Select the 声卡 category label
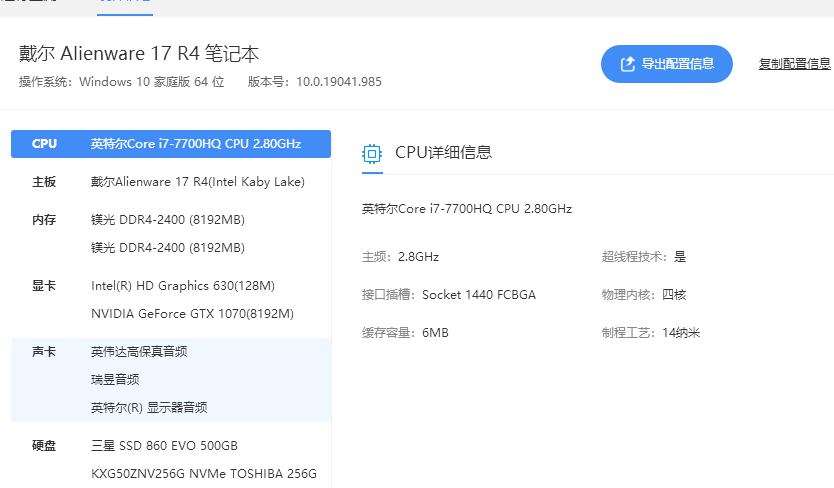Viewport: 834px width, 488px height. tap(44, 352)
